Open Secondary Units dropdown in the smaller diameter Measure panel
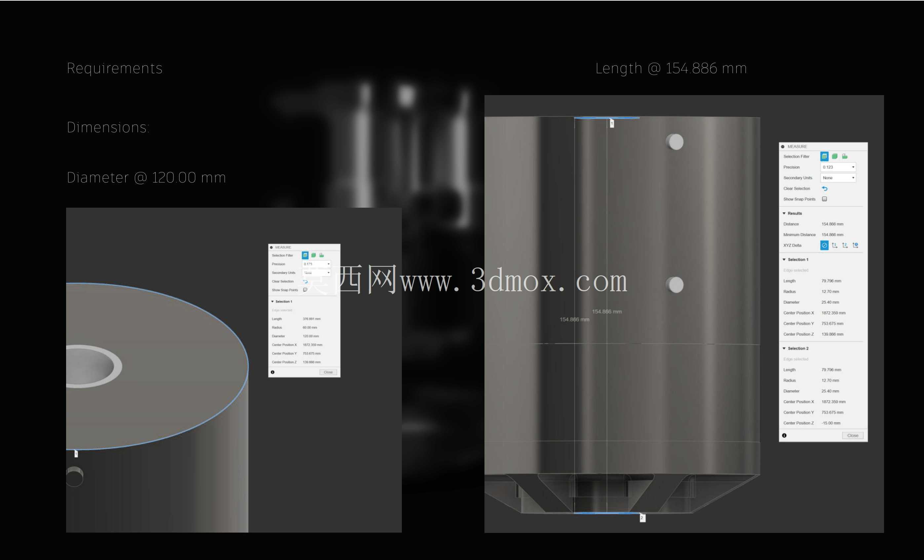Screen dimensions: 924x560 317,273
